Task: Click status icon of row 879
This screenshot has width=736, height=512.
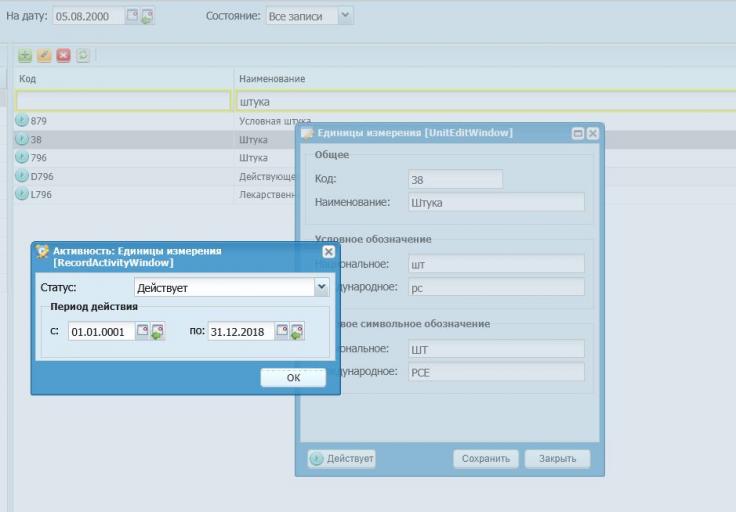Action: coord(22,121)
